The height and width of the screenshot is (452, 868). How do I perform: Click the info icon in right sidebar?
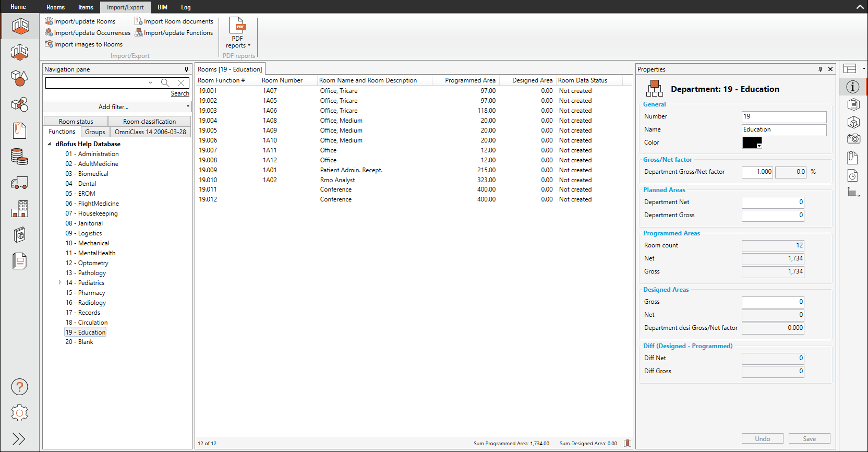852,87
